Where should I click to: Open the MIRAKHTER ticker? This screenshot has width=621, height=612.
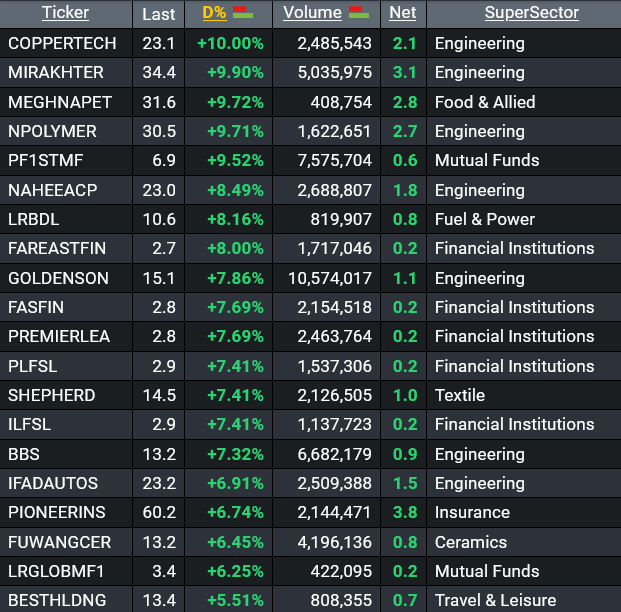pyautogui.click(x=56, y=73)
